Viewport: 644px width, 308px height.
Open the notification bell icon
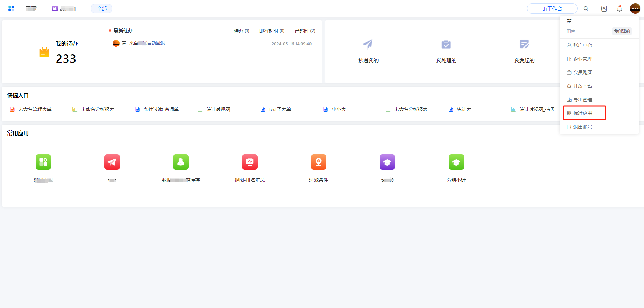click(619, 8)
